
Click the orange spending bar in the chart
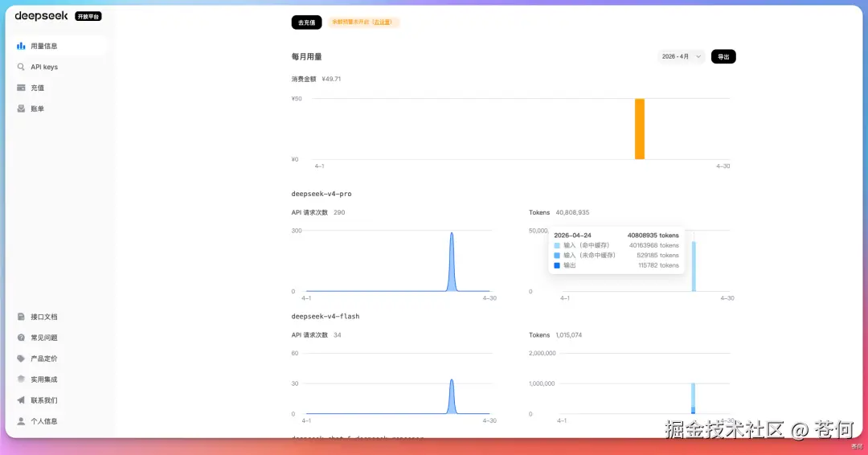(640, 129)
